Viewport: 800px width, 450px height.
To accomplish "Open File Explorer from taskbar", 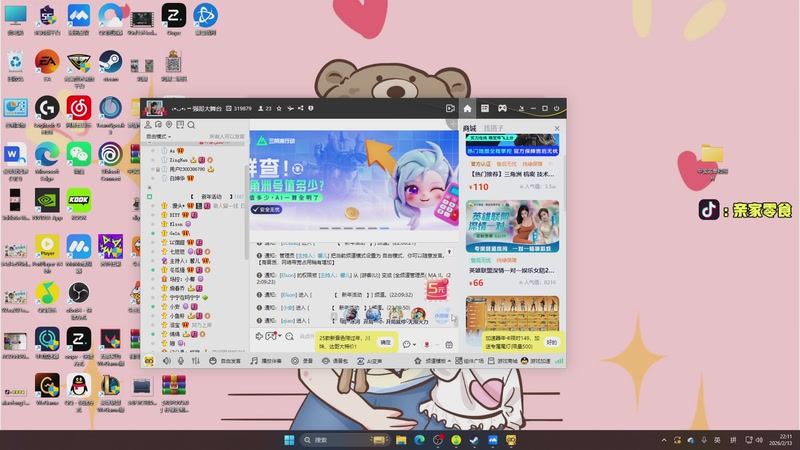I will pos(401,440).
